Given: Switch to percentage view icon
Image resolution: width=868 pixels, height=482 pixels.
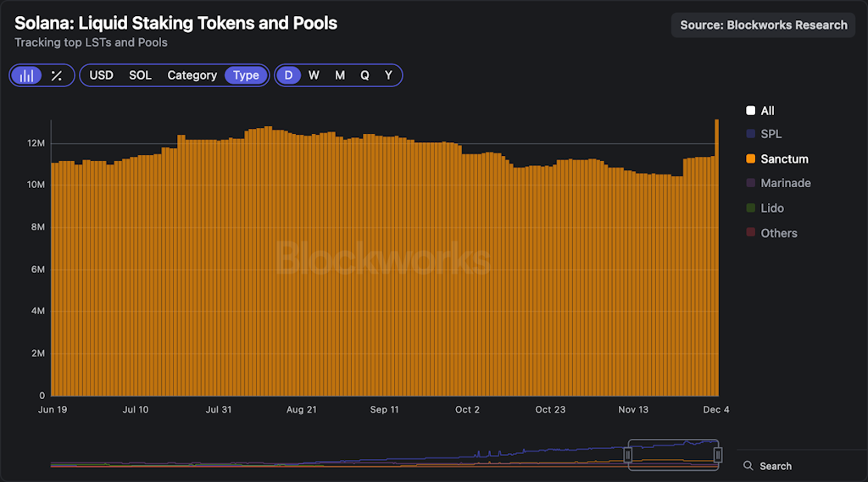Looking at the screenshot, I should tap(56, 75).
